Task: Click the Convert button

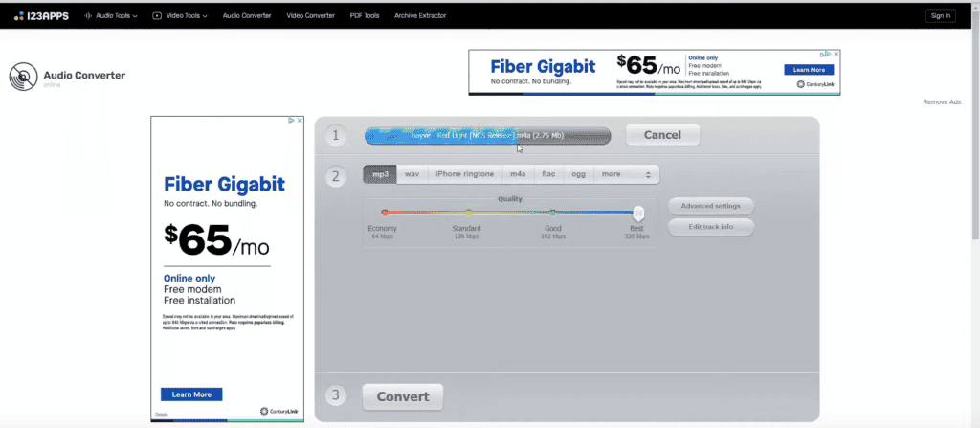Action: [x=403, y=396]
